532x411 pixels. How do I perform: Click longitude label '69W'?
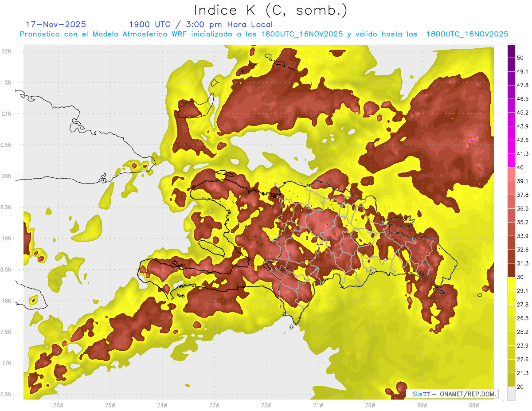tap(422, 405)
